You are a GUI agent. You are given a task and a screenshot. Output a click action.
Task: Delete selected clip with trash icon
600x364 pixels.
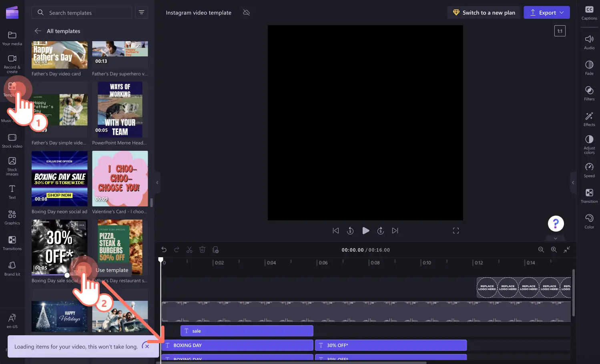[202, 250]
